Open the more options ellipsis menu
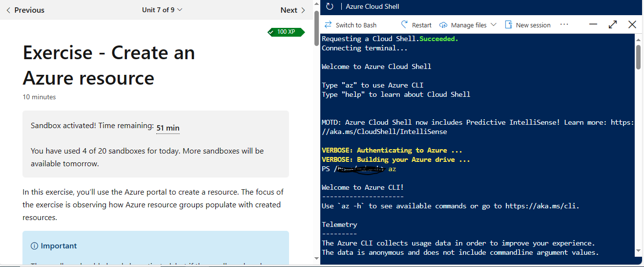The width and height of the screenshot is (644, 267). [x=564, y=24]
